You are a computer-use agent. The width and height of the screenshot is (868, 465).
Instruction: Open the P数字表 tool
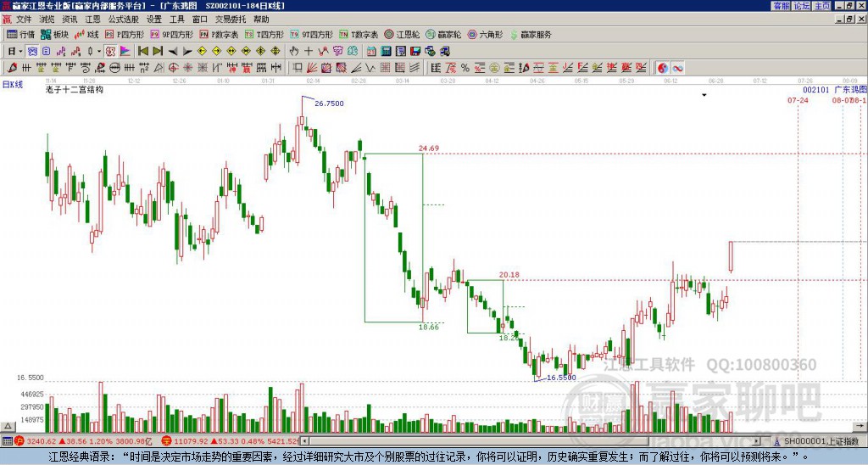click(x=220, y=34)
